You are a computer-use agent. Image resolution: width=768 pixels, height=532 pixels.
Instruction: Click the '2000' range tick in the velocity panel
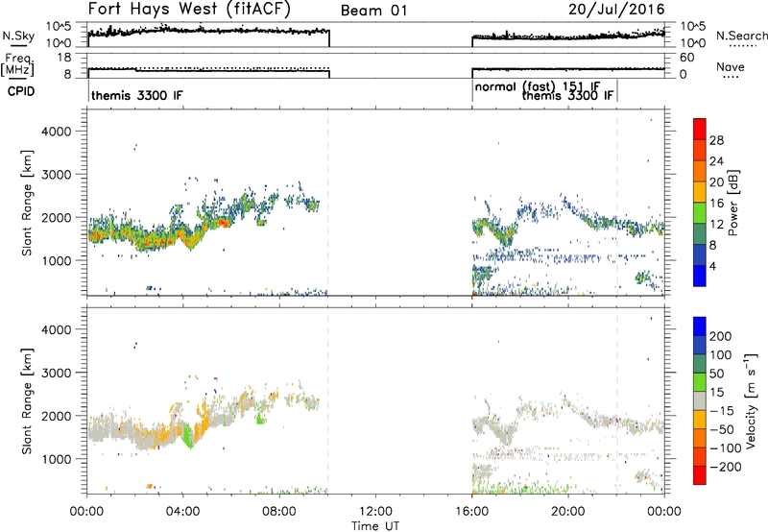coord(57,416)
